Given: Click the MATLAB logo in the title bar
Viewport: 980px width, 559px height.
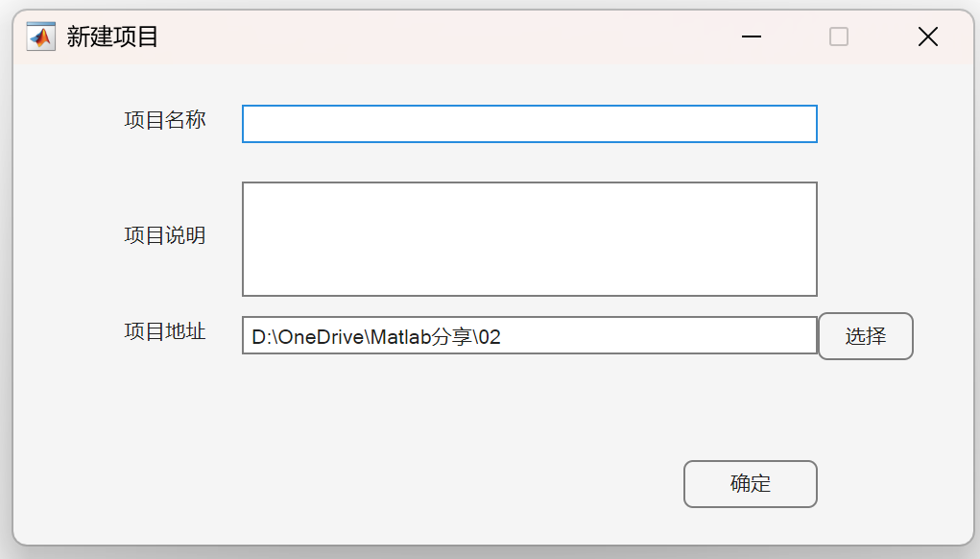Looking at the screenshot, I should tap(38, 36).
